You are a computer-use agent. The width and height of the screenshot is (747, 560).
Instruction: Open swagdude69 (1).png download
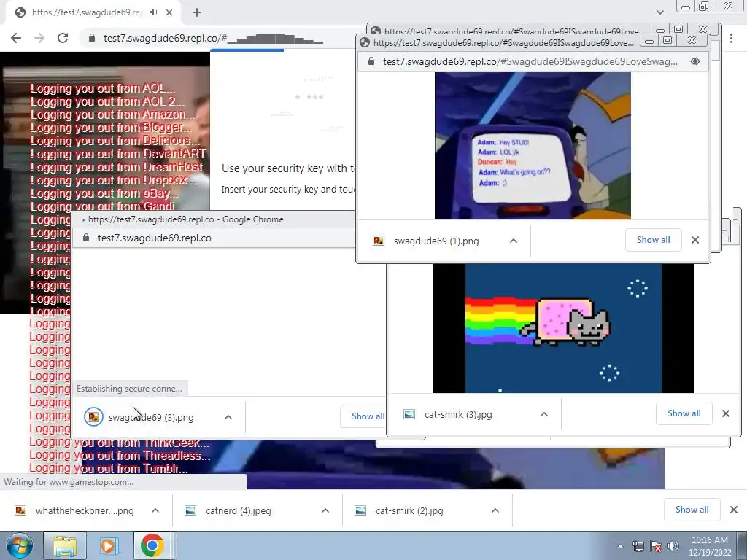coord(436,241)
